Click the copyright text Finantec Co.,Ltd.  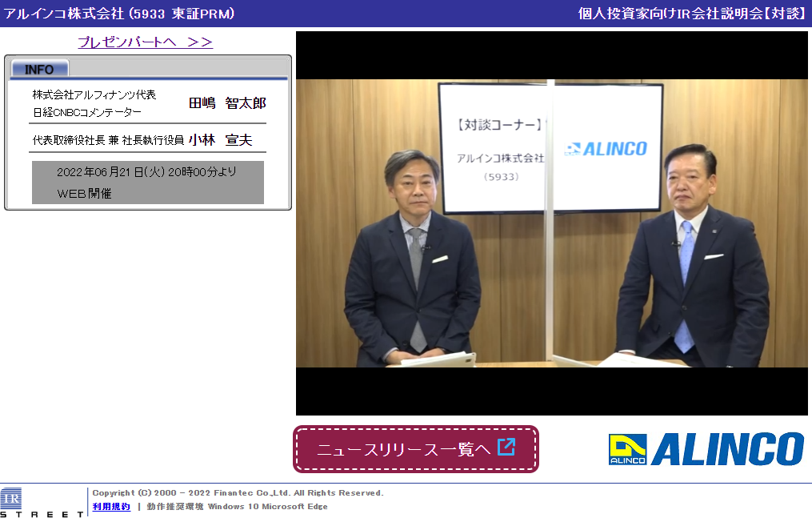click(253, 493)
